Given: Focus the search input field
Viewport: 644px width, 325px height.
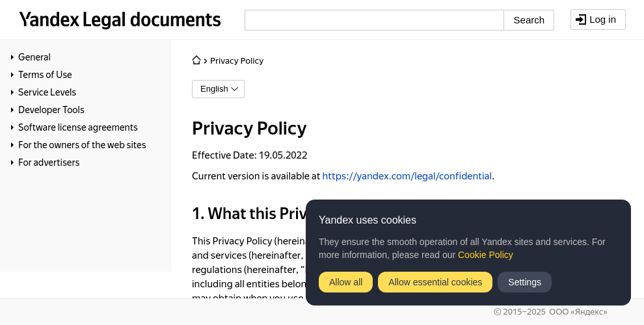Looking at the screenshot, I should tap(374, 20).
